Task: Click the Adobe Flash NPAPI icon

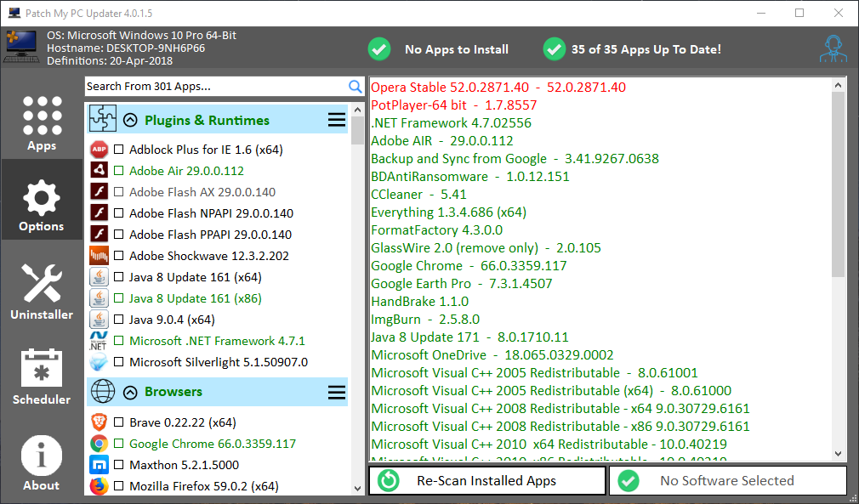Action: pyautogui.click(x=100, y=213)
